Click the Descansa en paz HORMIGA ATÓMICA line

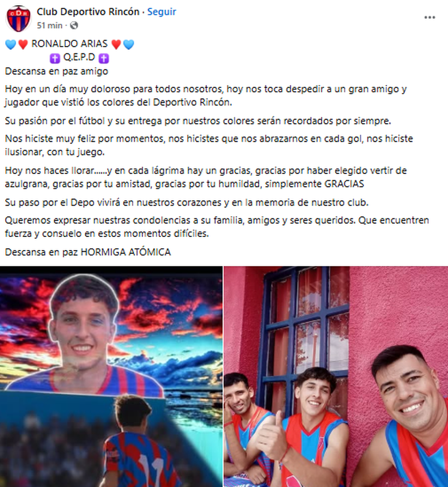[88, 252]
